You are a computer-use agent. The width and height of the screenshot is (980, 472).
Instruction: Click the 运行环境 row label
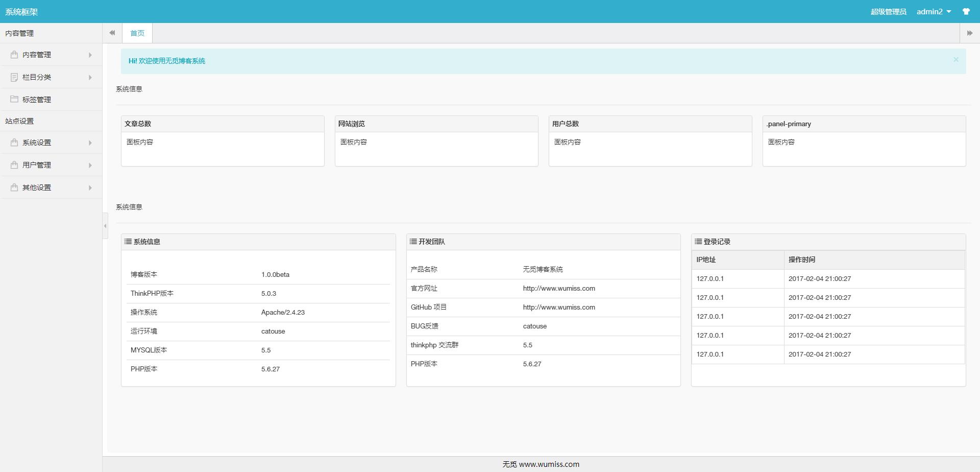pyautogui.click(x=144, y=331)
